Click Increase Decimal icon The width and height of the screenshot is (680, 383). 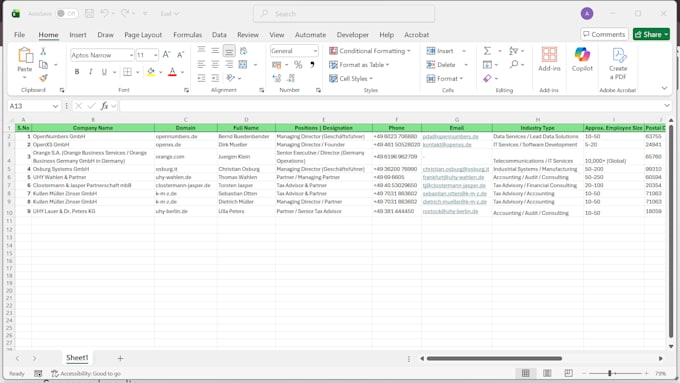[x=277, y=78]
